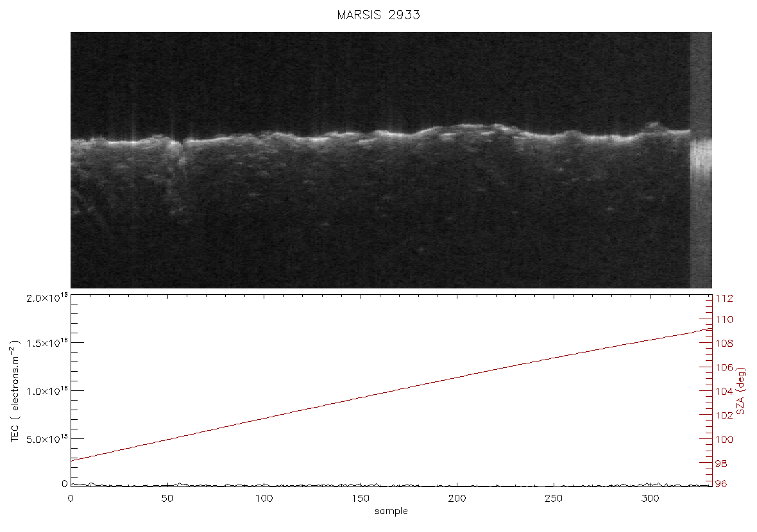Click the SZA tick label 98

(x=721, y=463)
